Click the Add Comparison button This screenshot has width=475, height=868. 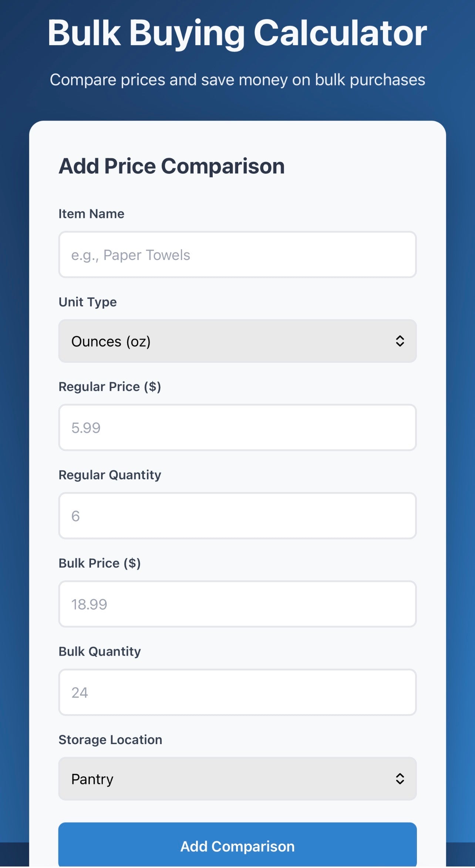(237, 846)
